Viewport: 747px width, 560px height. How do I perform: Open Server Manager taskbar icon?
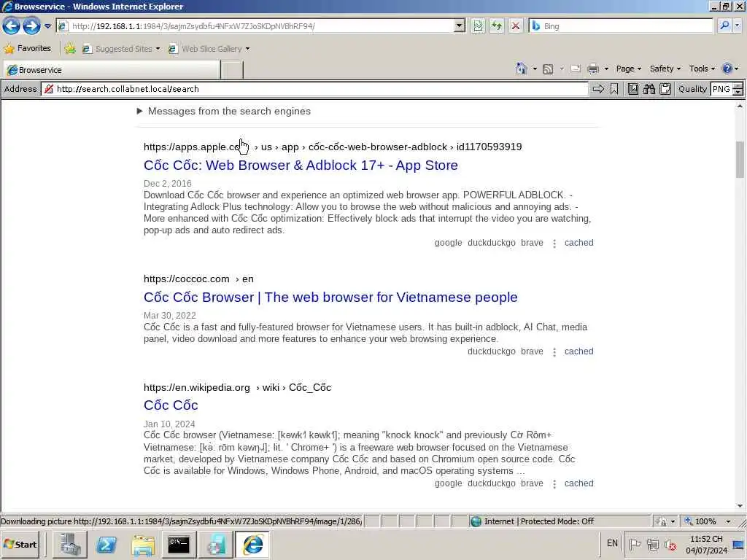[70, 544]
